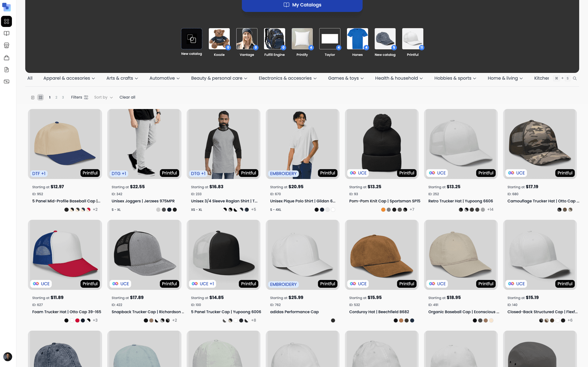This screenshot has height=367, width=588.
Task: Toggle grid view layout
Action: point(40,97)
